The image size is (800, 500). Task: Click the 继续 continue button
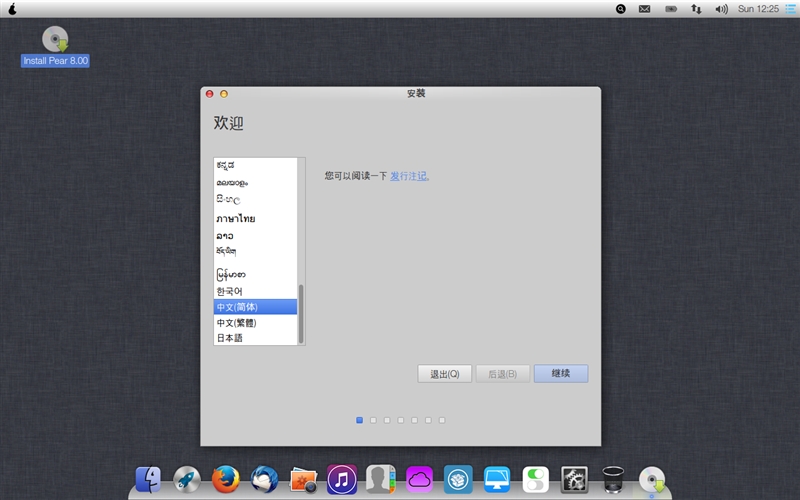[x=561, y=373]
